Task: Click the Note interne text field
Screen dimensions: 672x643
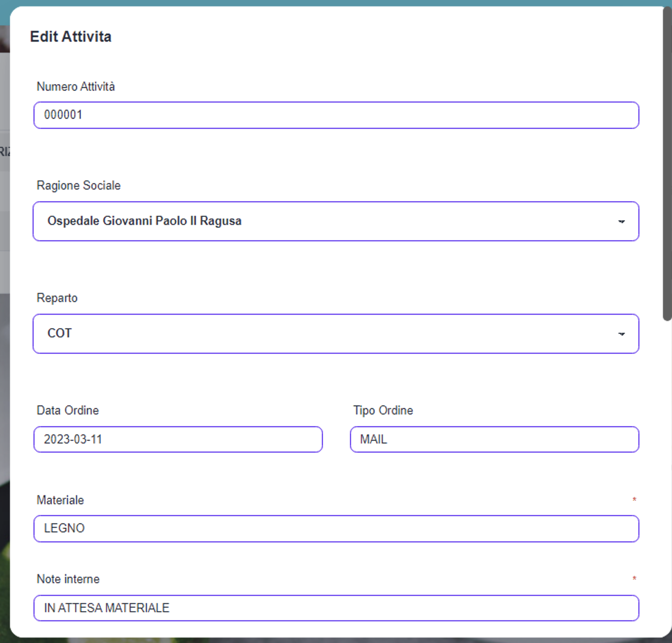Action: (336, 608)
